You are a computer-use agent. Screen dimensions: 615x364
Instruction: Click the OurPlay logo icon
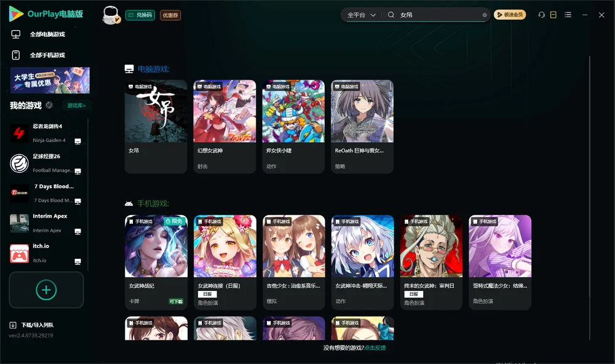(x=16, y=14)
